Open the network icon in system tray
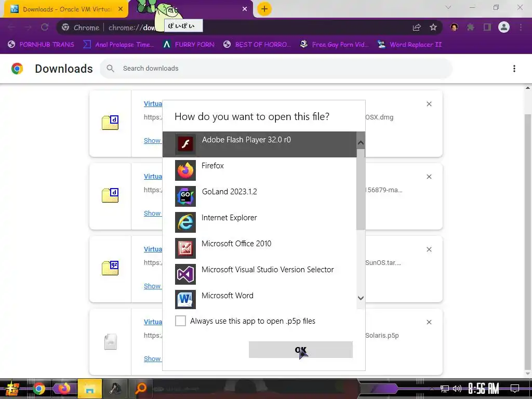The image size is (532, 399). click(x=445, y=389)
